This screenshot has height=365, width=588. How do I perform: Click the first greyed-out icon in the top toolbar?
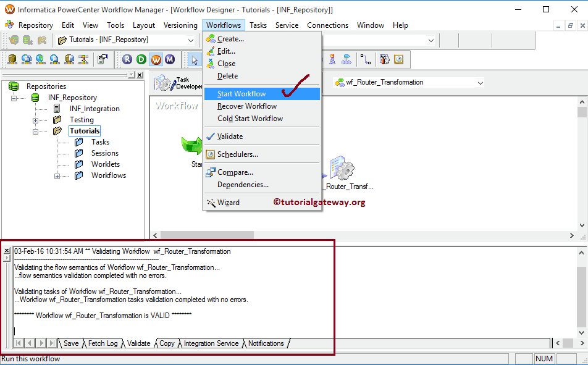[14, 40]
